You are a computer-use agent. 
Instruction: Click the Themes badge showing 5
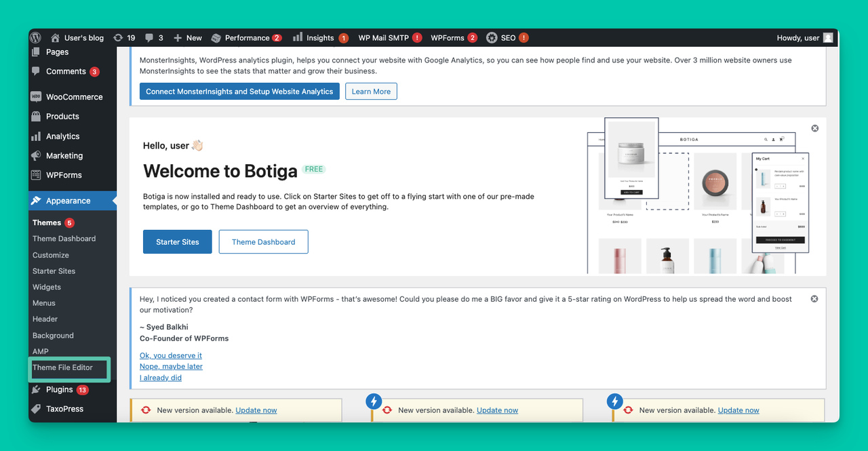[x=69, y=222]
